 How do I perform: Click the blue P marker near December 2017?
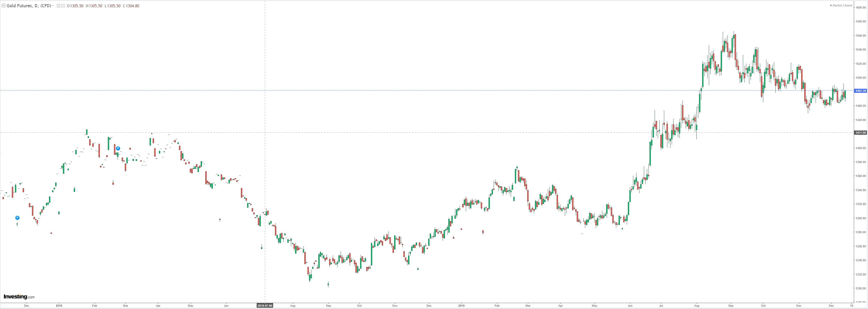click(x=18, y=218)
